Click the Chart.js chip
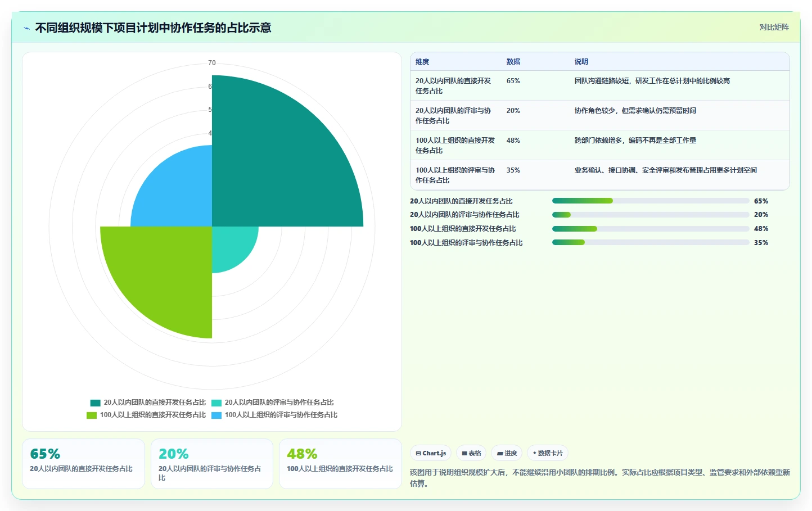812x511 pixels. [431, 453]
